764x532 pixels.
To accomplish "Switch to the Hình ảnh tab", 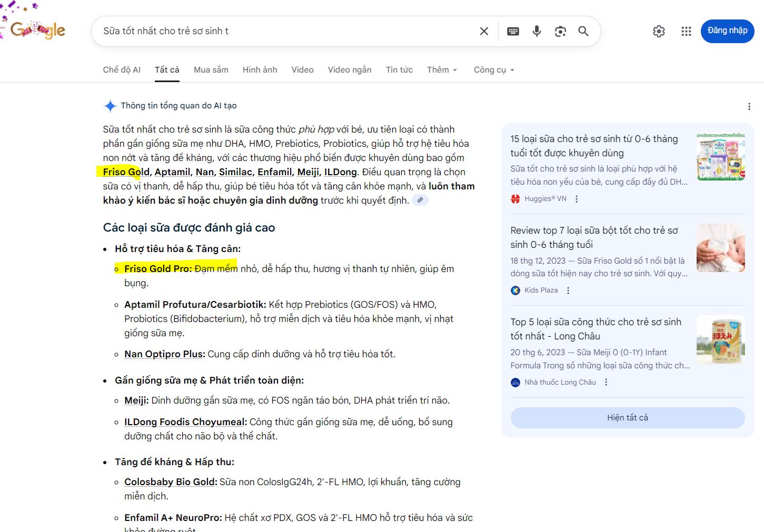I will point(260,69).
